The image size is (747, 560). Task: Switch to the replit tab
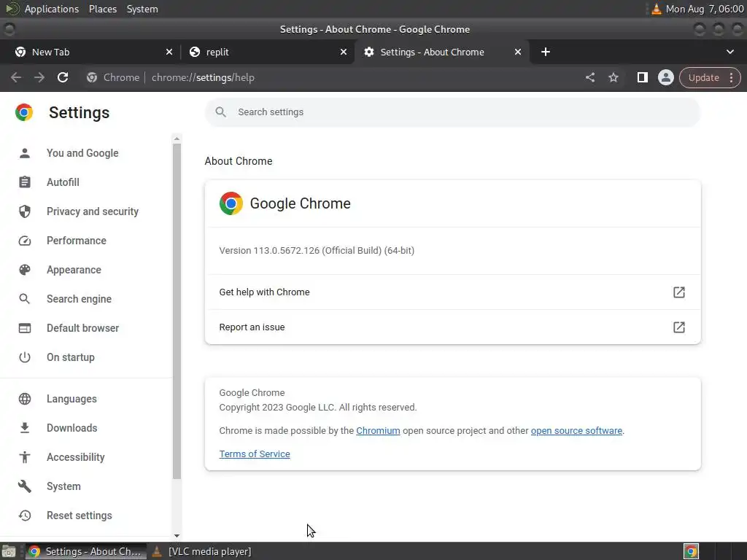(x=268, y=52)
